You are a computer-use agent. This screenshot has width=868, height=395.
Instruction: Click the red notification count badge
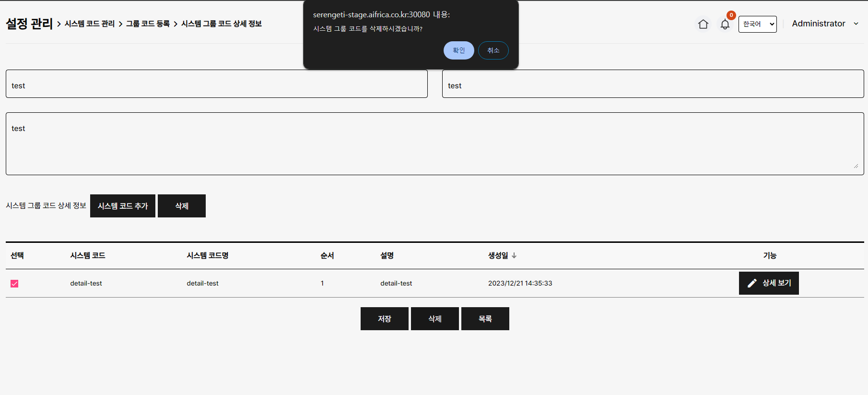(x=731, y=15)
